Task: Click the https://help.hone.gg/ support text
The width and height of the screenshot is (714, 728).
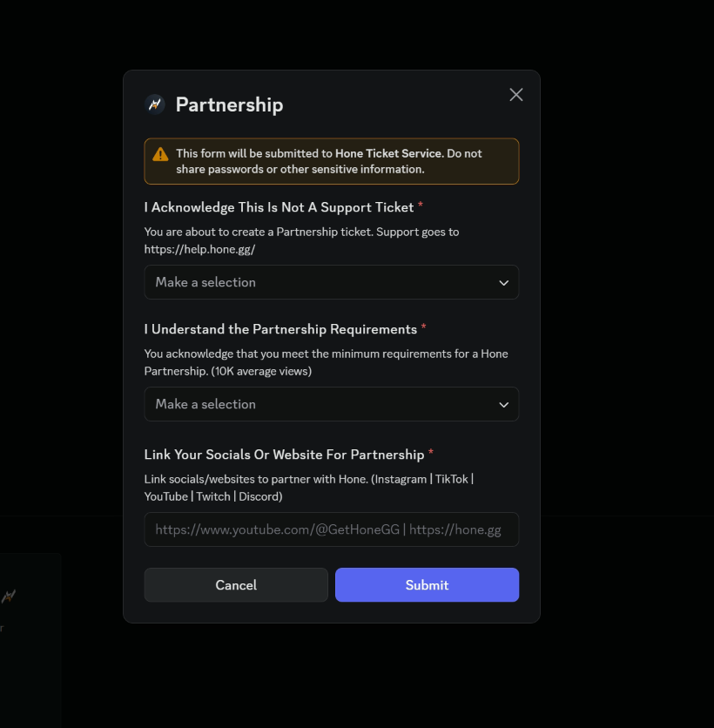Action: tap(199, 249)
